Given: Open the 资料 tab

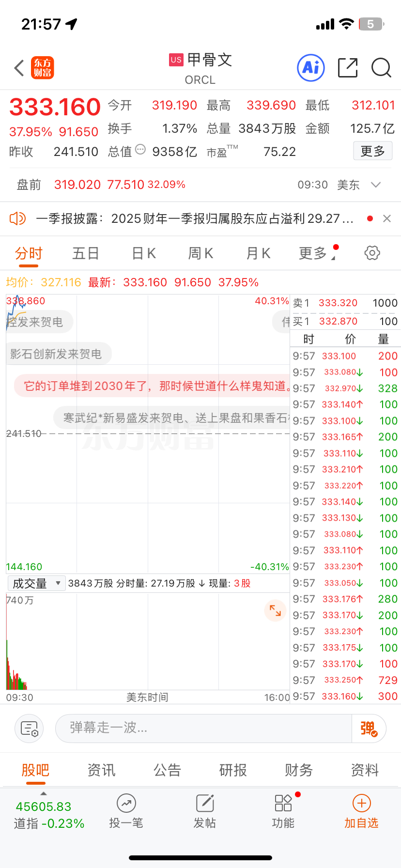Looking at the screenshot, I should [365, 770].
